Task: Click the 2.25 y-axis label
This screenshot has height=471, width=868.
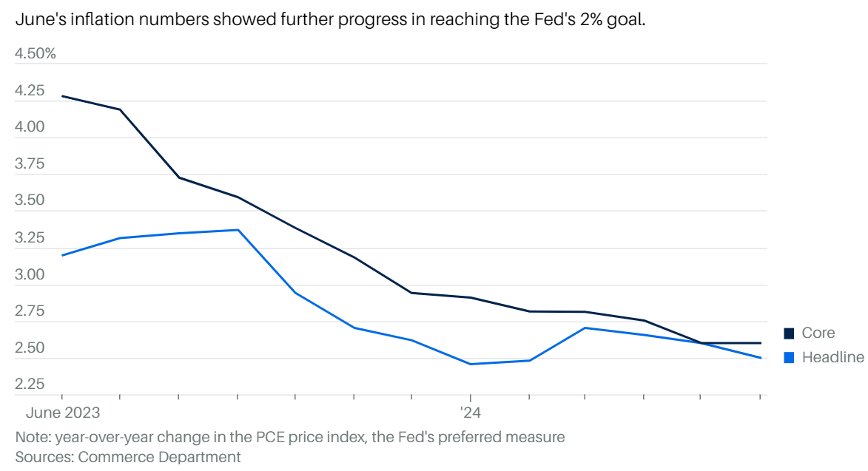Action: tap(30, 384)
